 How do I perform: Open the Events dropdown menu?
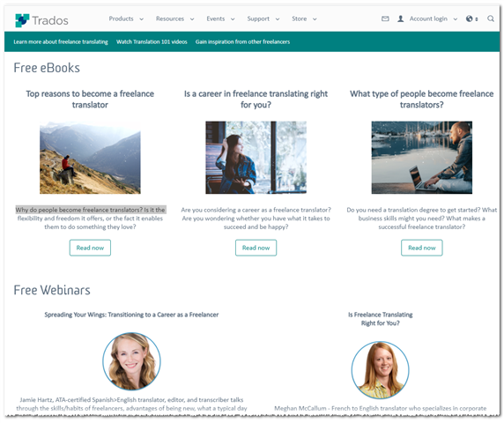[x=220, y=19]
